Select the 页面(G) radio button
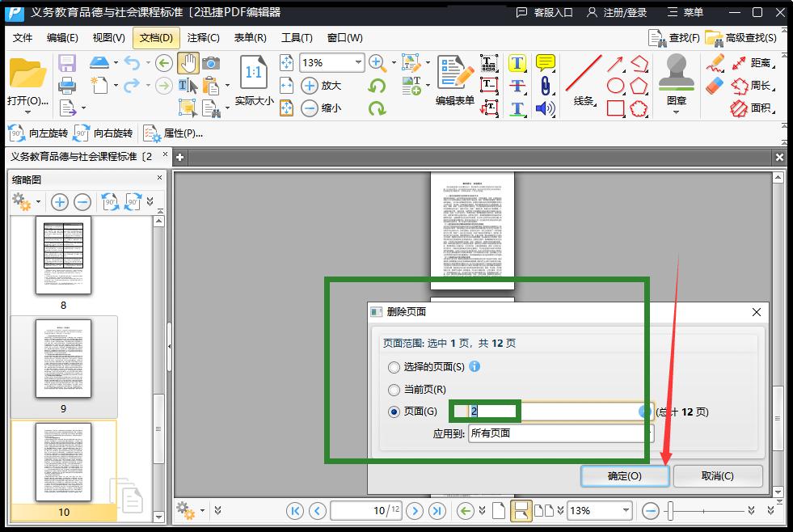793x532 pixels. [394, 412]
